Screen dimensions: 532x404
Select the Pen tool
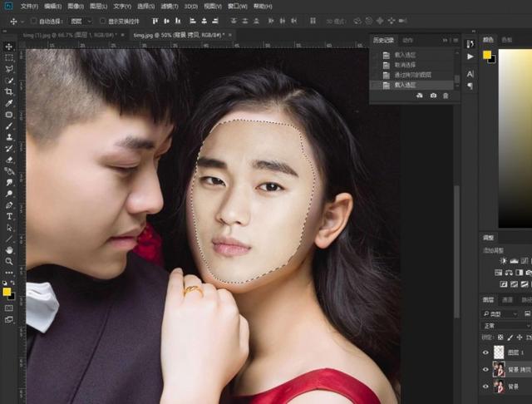tap(9, 205)
